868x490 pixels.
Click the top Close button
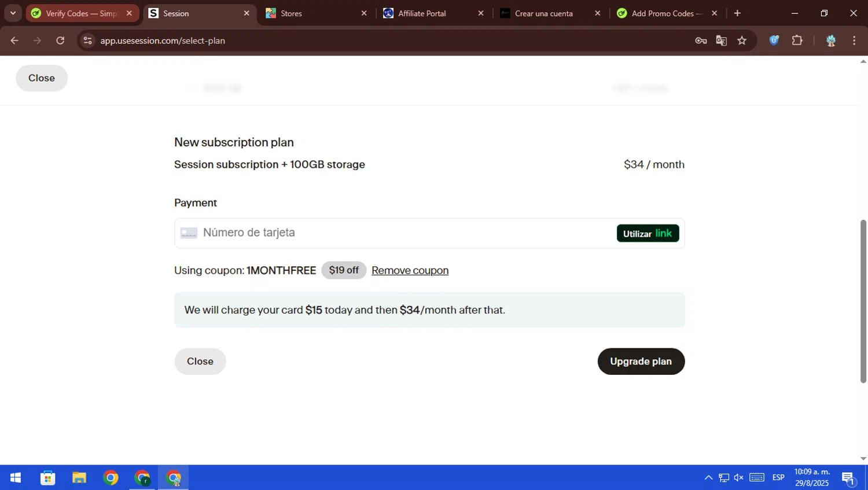point(42,78)
